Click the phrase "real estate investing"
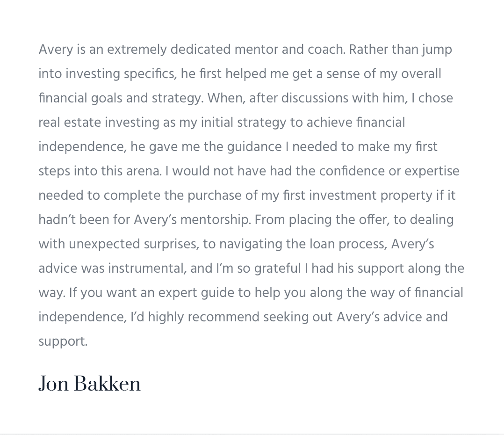504x435 pixels. [x=99, y=123]
